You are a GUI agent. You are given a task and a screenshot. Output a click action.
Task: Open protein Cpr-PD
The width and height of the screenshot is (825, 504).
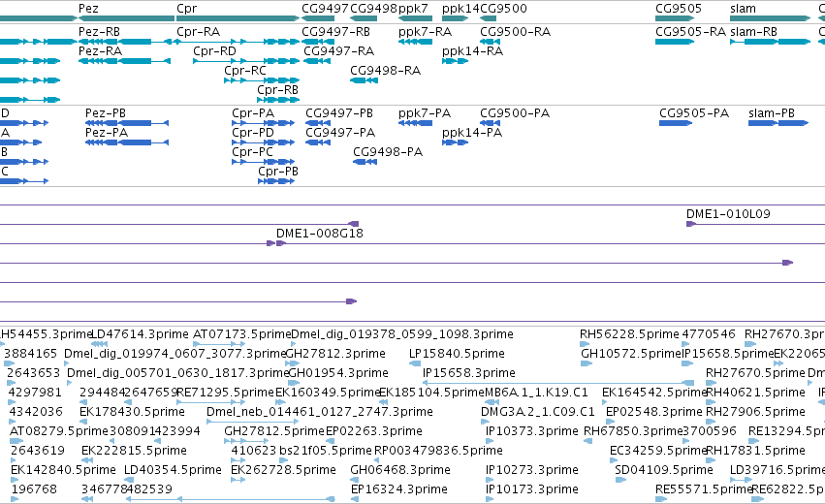click(x=253, y=133)
